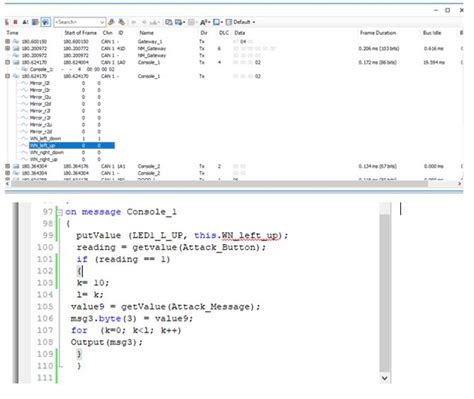The height and width of the screenshot is (399, 474).
Task: Expand the Gateway_1 row at 180.600150
Action: pyautogui.click(x=8, y=42)
